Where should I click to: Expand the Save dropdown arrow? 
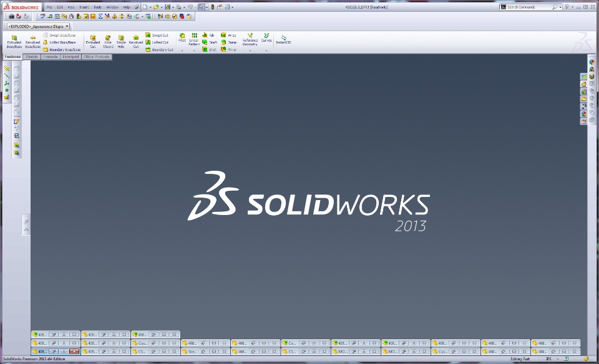pos(173,7)
